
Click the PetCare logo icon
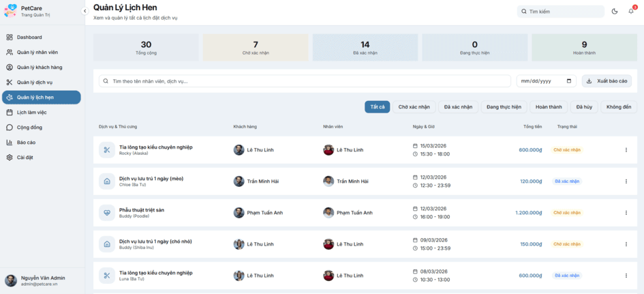click(10, 11)
